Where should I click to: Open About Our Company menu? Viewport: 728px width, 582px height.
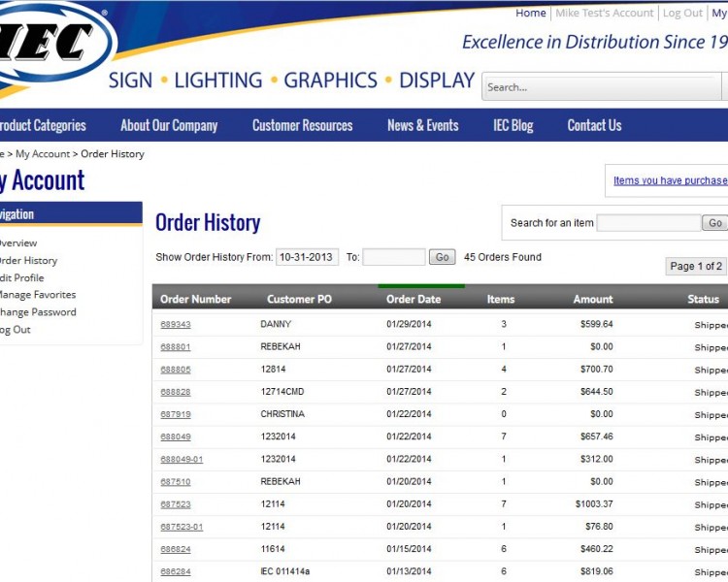point(169,125)
